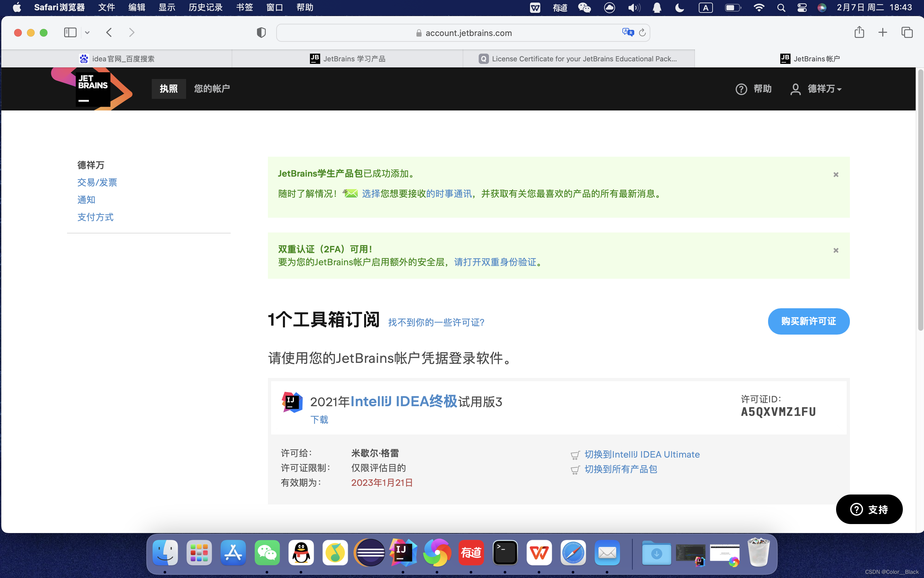This screenshot has width=924, height=578.
Task: Expand the tab group dropdown chevron
Action: click(88, 33)
